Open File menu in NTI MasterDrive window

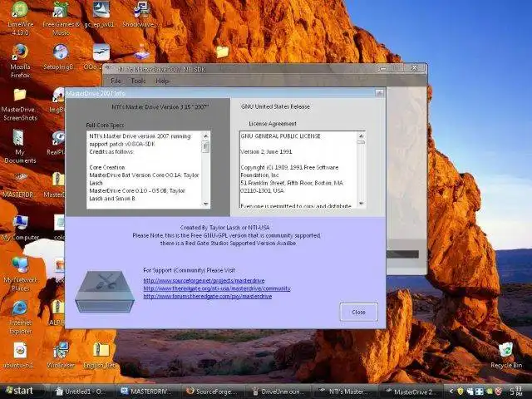pos(116,81)
